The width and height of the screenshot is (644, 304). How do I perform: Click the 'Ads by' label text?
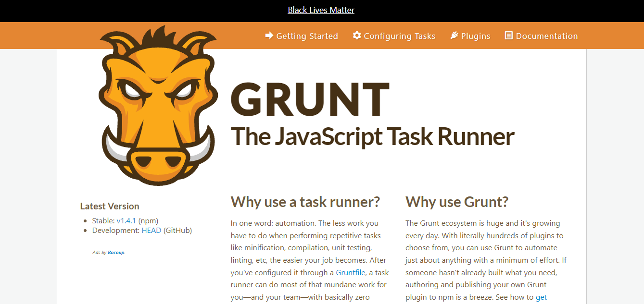pos(100,253)
